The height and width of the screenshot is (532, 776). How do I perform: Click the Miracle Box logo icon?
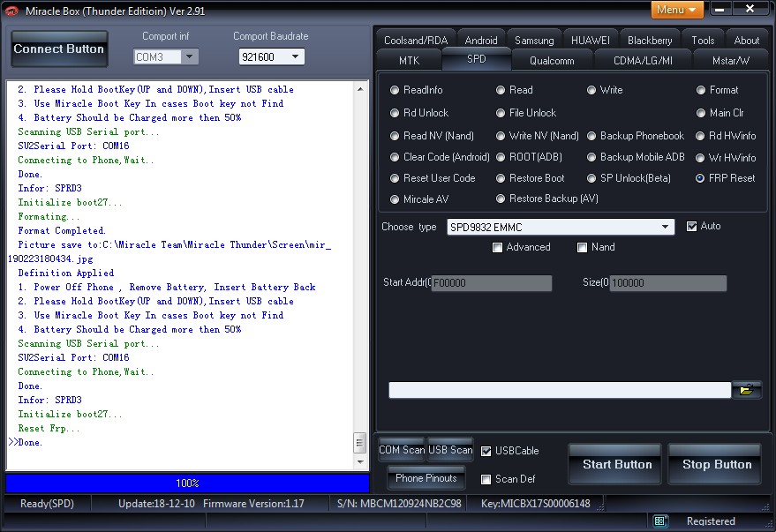tap(11, 11)
